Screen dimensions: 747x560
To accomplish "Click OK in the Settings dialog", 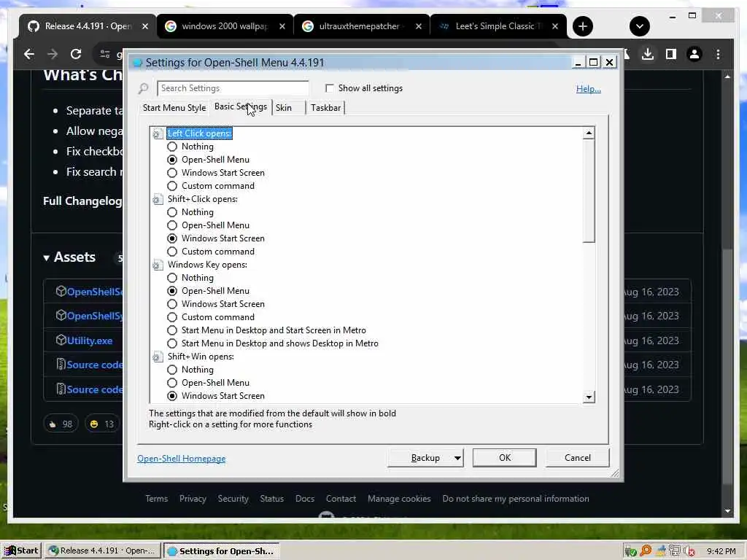I will pyautogui.click(x=505, y=458).
